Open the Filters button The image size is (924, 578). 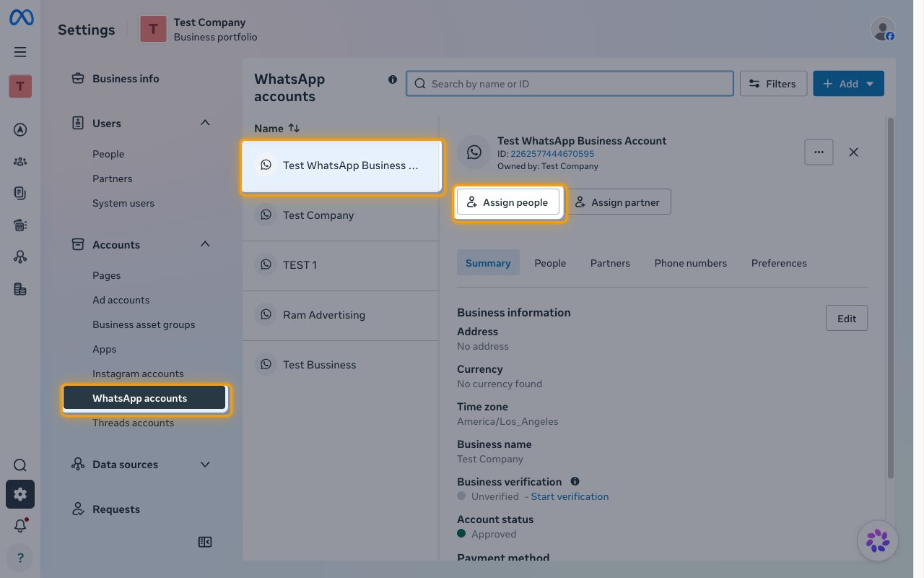coord(773,84)
